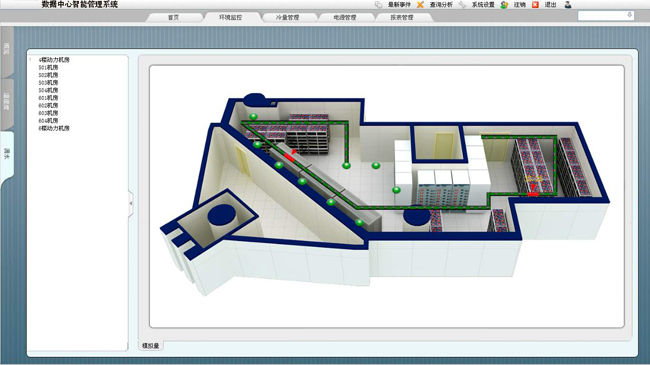650x365 pixels.
Task: Collapse the left tree panel with splitter arrow
Action: point(131,203)
